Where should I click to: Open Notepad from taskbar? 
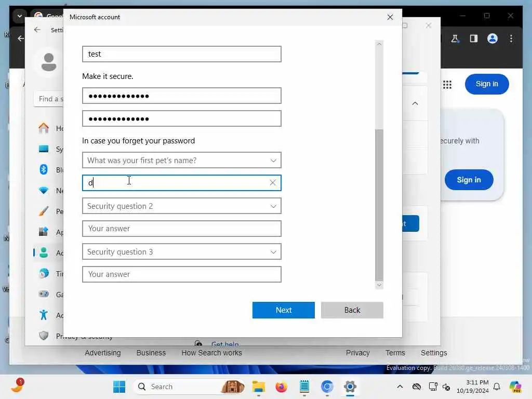tap(304, 387)
